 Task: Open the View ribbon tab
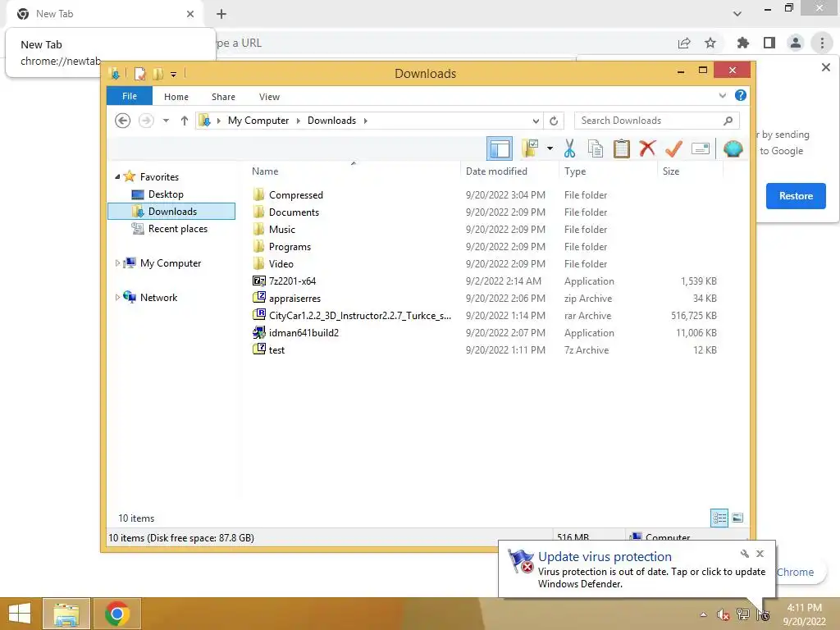click(269, 97)
